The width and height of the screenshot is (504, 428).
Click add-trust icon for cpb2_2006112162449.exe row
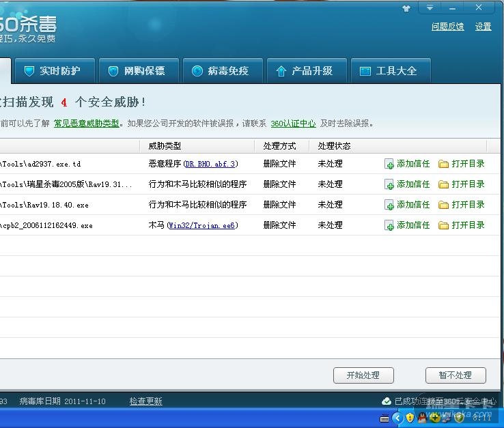click(389, 226)
